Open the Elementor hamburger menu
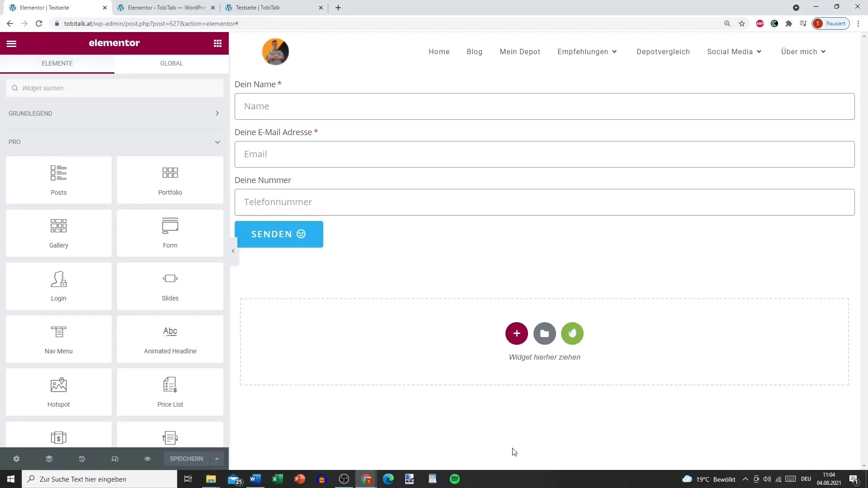 12,43
